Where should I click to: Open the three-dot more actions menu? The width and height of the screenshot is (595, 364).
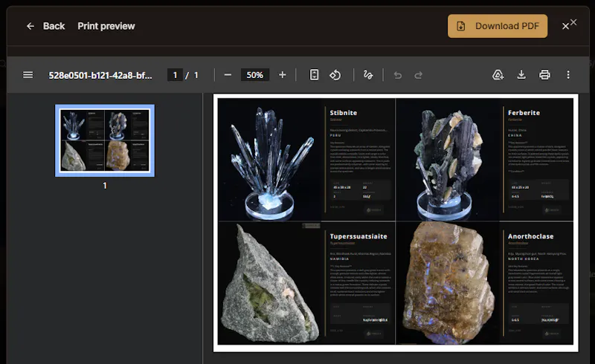pos(568,75)
